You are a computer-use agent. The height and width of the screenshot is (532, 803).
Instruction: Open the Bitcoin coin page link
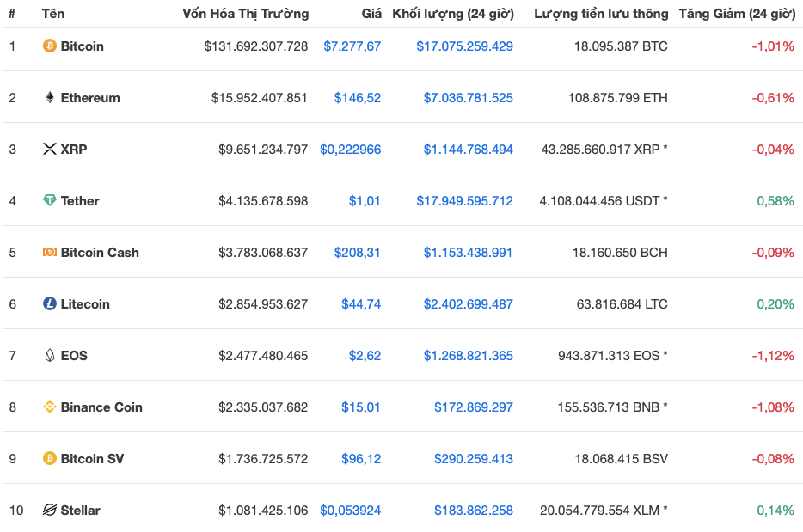pyautogui.click(x=82, y=46)
